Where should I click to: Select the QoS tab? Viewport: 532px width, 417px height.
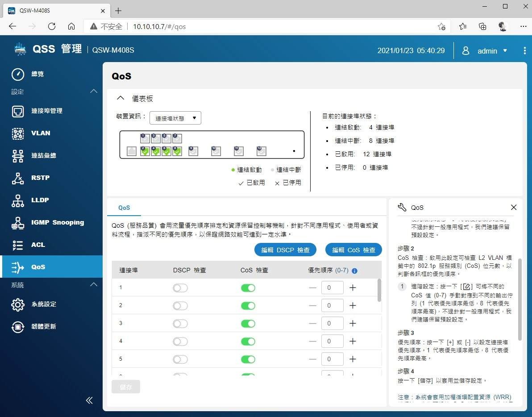pyautogui.click(x=124, y=208)
